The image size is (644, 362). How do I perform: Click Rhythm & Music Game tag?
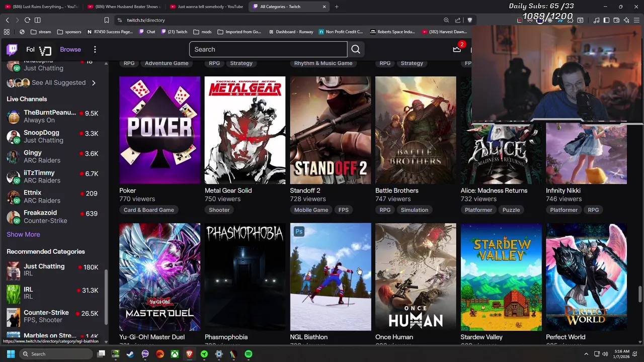pyautogui.click(x=323, y=63)
